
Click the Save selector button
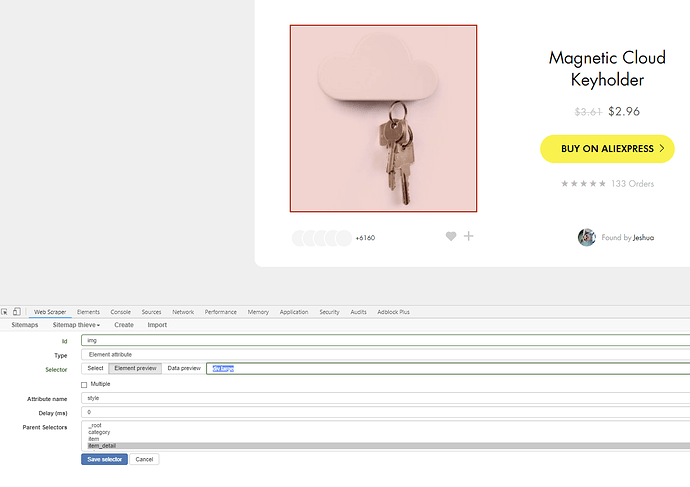tap(104, 459)
